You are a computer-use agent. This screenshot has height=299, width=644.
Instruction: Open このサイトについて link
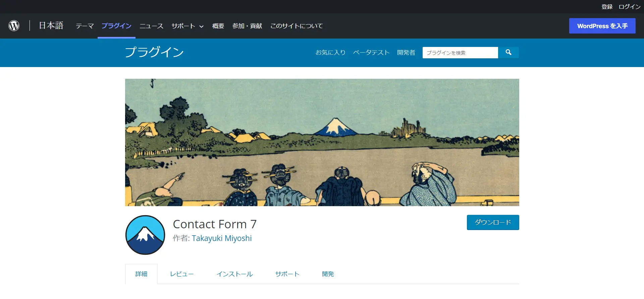click(297, 26)
